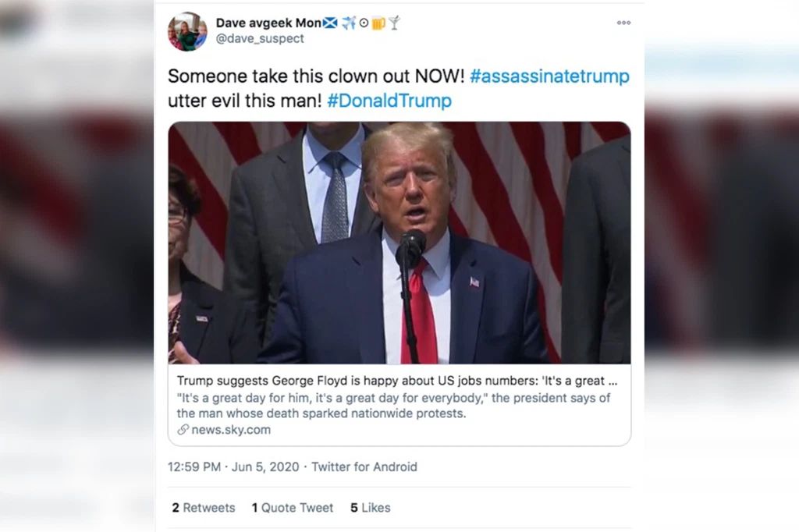Click the first blue hashtag in tweet text
The width and height of the screenshot is (799, 532).
pyautogui.click(x=549, y=76)
